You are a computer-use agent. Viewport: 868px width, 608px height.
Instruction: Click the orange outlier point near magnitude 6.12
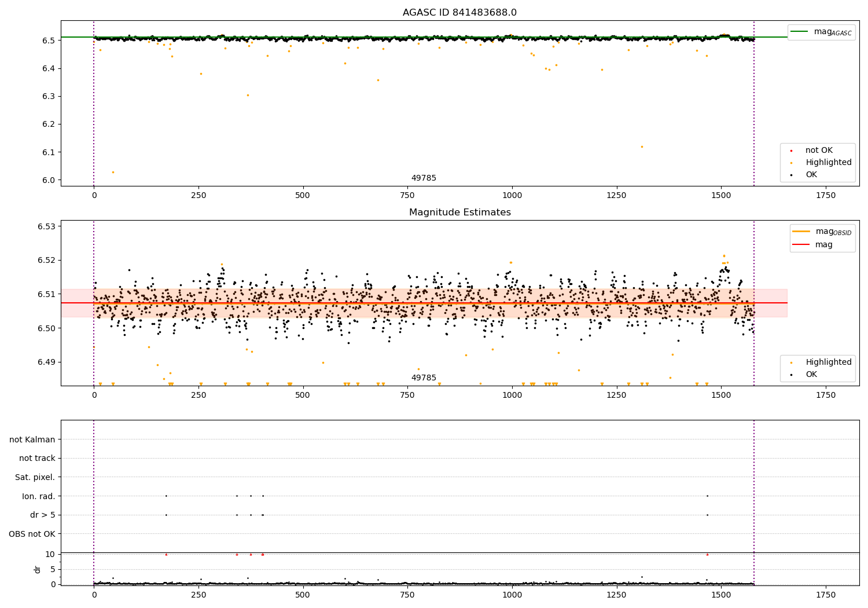pyautogui.click(x=642, y=146)
